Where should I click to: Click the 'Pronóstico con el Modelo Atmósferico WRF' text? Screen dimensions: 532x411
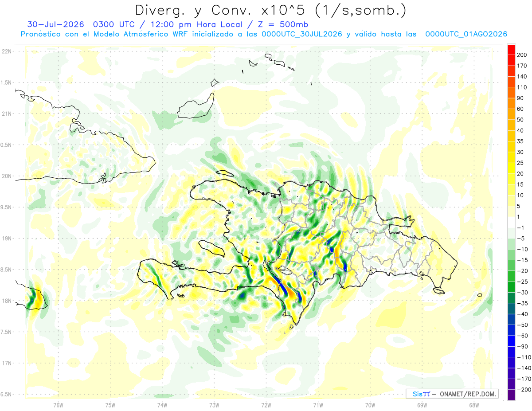(x=105, y=35)
